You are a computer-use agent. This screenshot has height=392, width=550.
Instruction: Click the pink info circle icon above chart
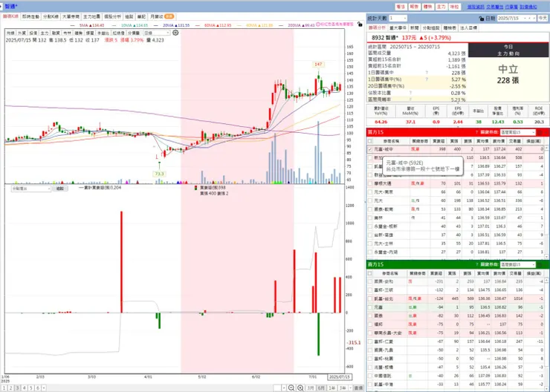point(318,24)
